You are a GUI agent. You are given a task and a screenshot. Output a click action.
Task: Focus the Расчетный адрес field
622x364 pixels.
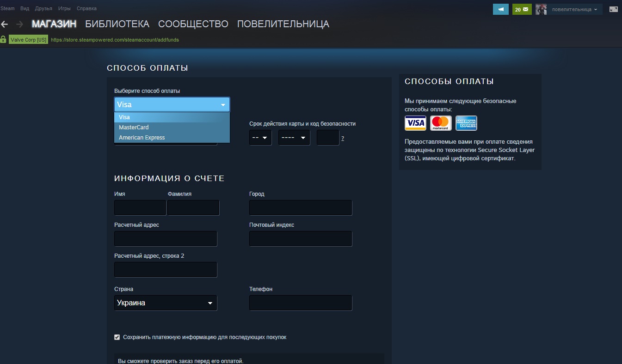point(166,239)
